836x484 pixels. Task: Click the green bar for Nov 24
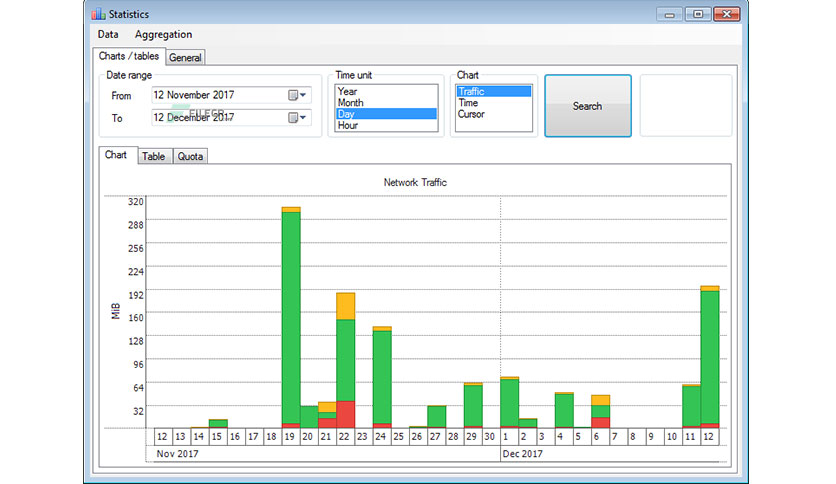click(382, 377)
